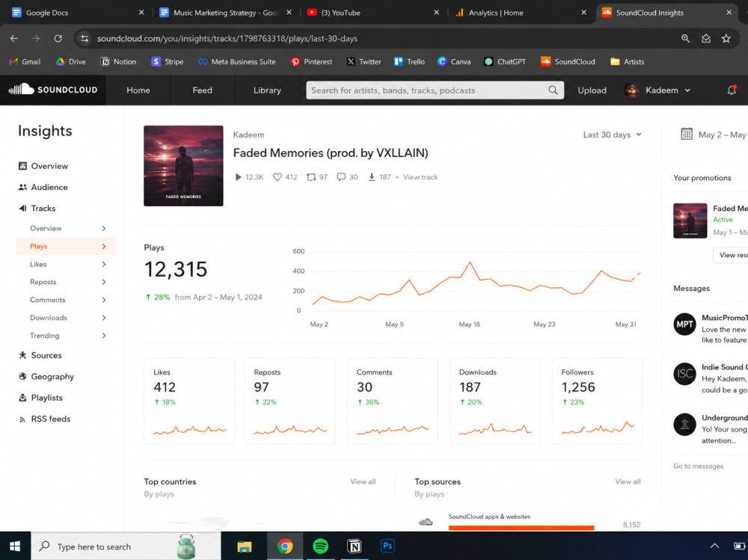Reload the page with browser refresh icon
This screenshot has height=560, width=748.
click(x=58, y=39)
